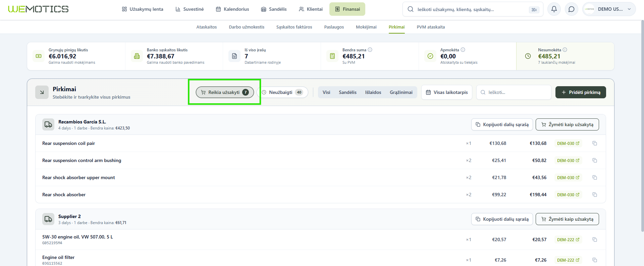Open the Visas laikotarpis date range picker
This screenshot has height=266, width=644.
click(x=447, y=92)
